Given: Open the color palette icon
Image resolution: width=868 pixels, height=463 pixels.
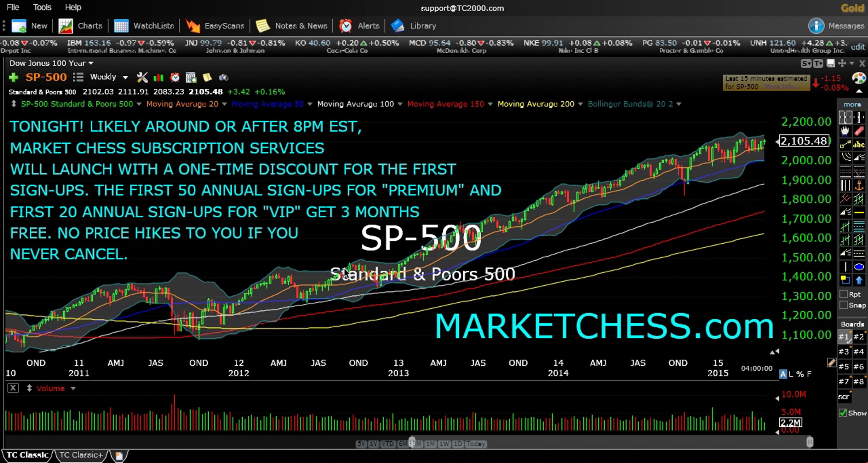Looking at the screenshot, I should (859, 78).
